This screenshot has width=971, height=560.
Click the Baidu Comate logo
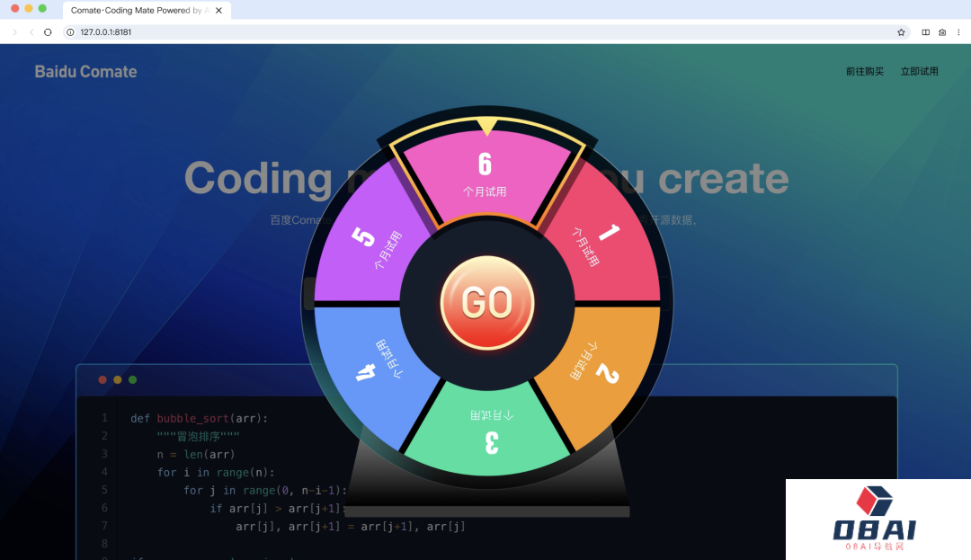click(85, 71)
